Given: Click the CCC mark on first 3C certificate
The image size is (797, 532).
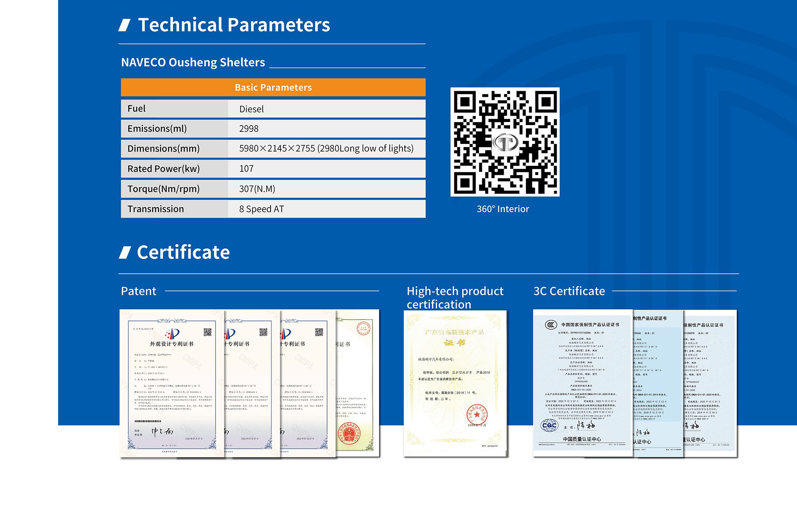Looking at the screenshot, I should click(x=551, y=325).
